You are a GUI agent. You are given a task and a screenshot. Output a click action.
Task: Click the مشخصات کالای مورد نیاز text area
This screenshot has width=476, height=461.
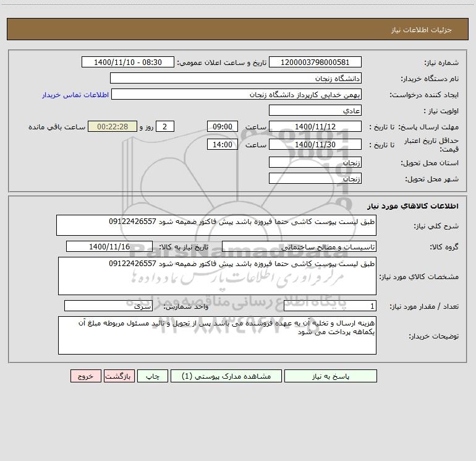(x=217, y=276)
